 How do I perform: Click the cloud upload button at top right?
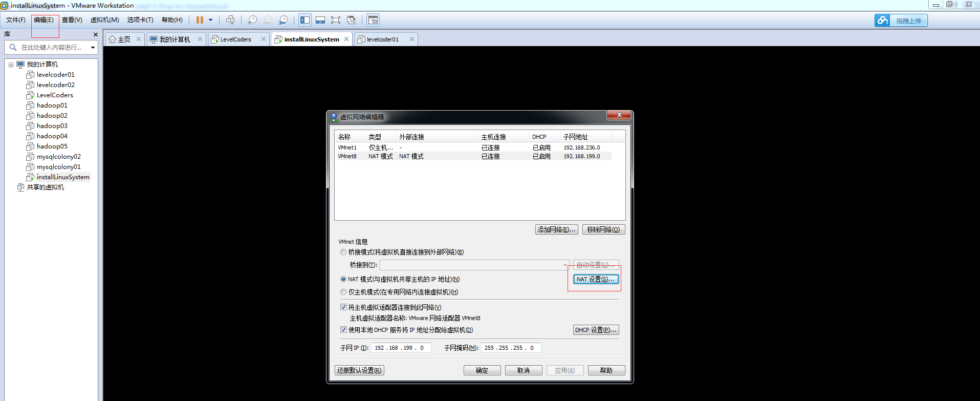901,20
